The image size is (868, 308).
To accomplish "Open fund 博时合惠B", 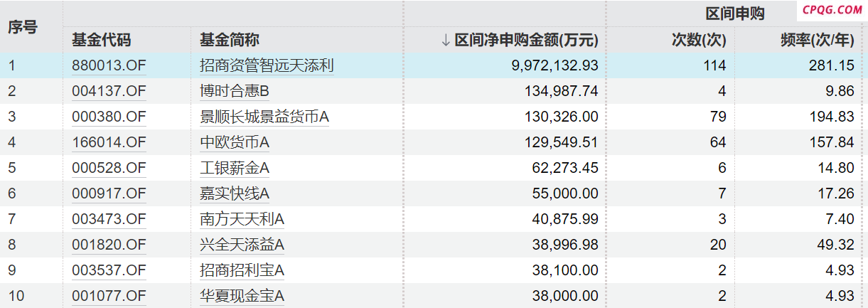I will click(235, 91).
